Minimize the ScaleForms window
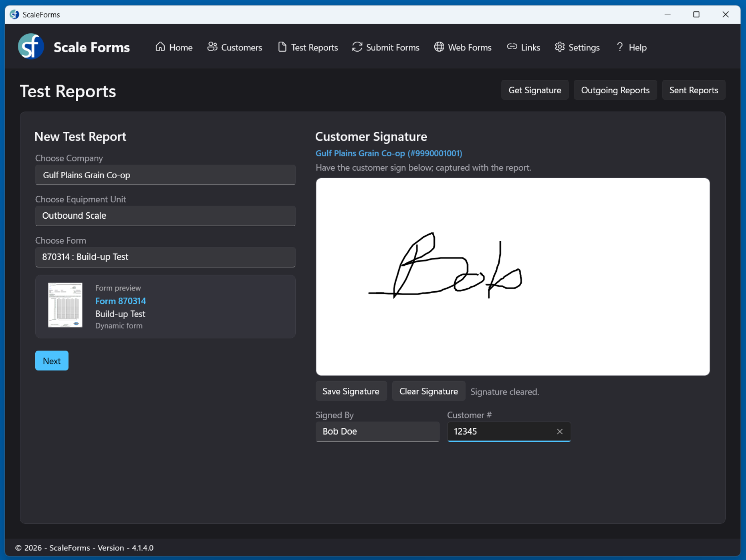The image size is (746, 560). [667, 15]
